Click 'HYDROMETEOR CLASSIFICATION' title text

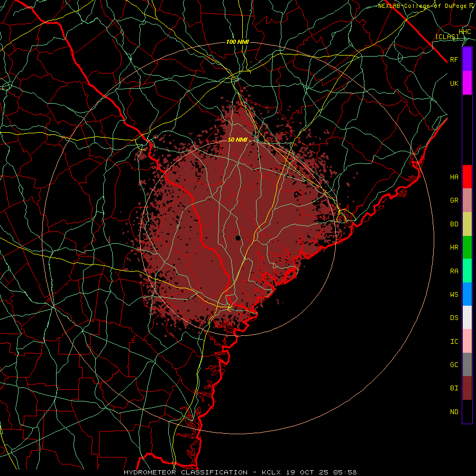186,472
